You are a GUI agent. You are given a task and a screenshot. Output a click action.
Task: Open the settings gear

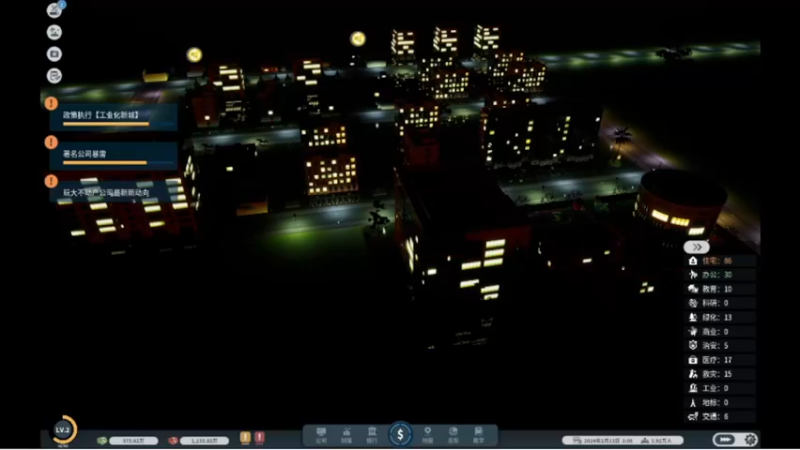(x=751, y=439)
